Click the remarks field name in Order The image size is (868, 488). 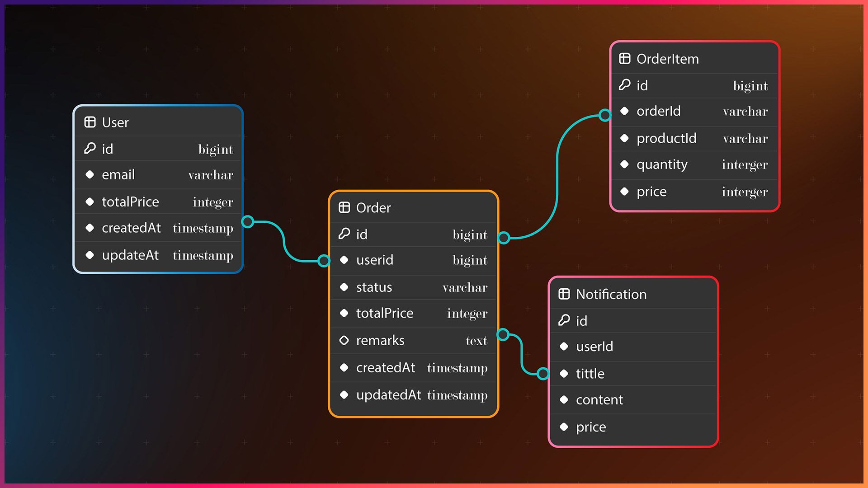(380, 341)
